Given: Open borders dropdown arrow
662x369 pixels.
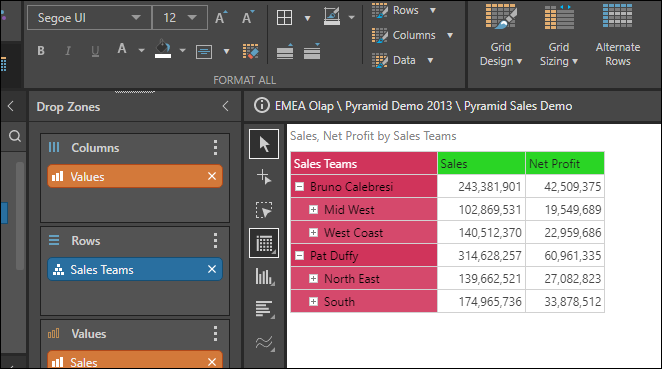Looking at the screenshot, I should click(x=307, y=18).
